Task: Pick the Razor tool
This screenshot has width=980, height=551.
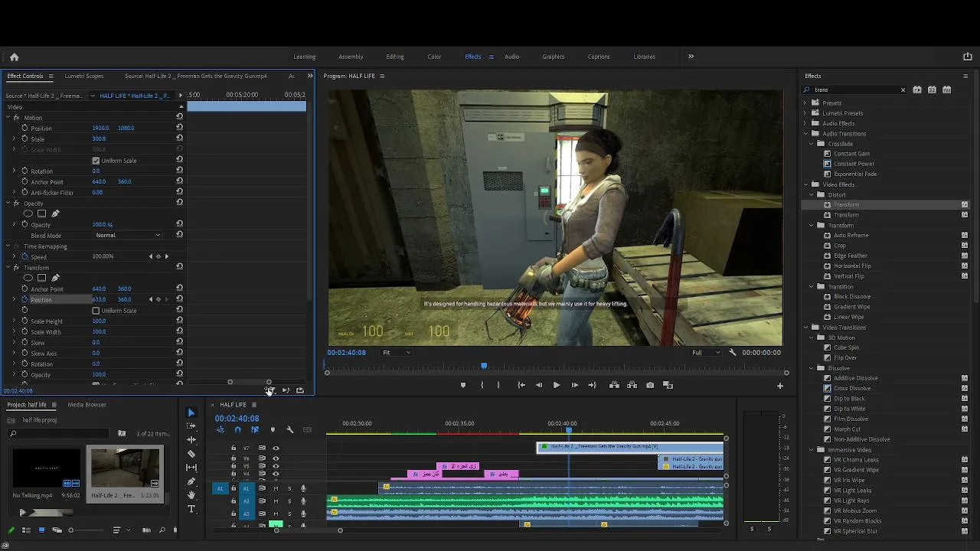Action: coord(191,454)
